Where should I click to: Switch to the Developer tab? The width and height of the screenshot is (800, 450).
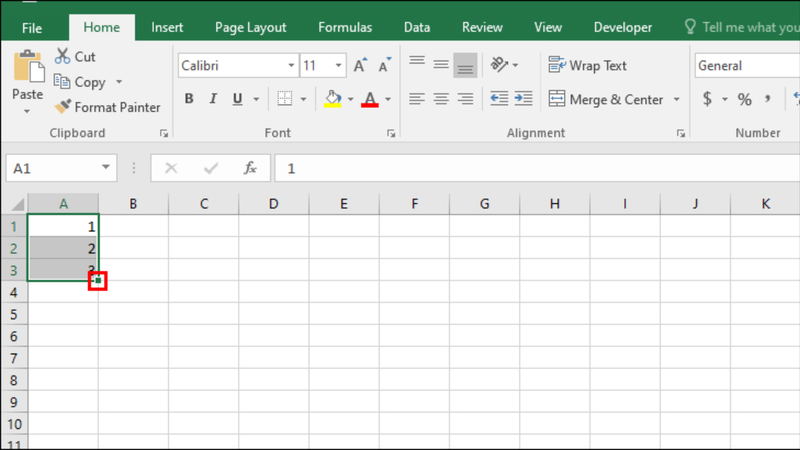click(622, 28)
